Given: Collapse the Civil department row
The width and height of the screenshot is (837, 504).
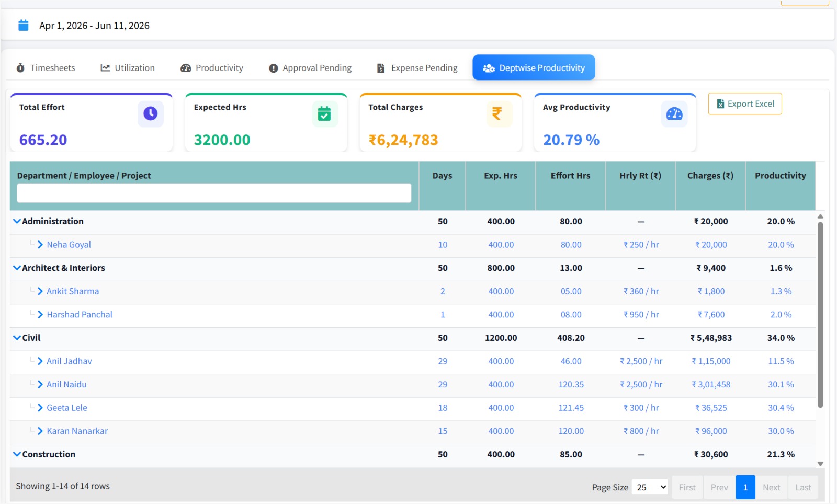Looking at the screenshot, I should tap(17, 338).
